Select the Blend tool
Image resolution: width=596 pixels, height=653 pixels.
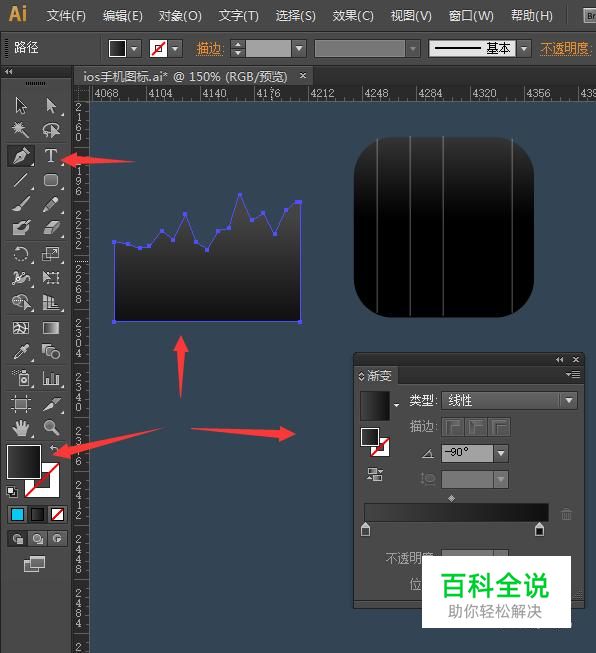pyautogui.click(x=51, y=352)
